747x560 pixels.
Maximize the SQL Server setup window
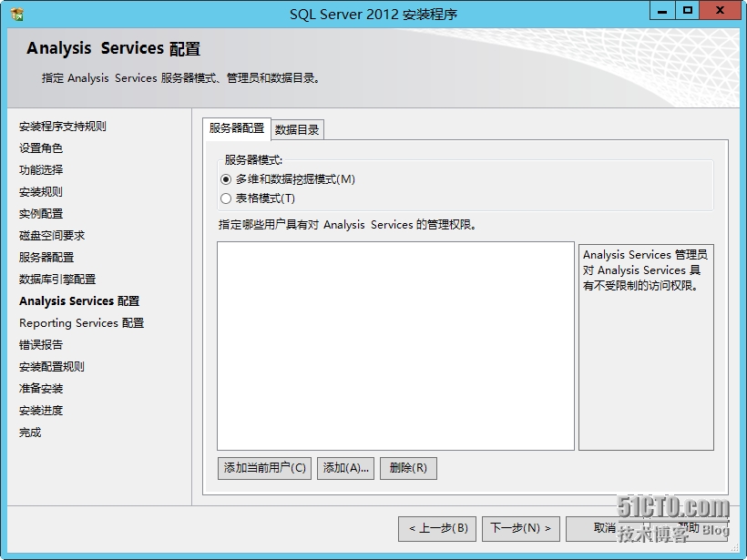pyautogui.click(x=687, y=11)
